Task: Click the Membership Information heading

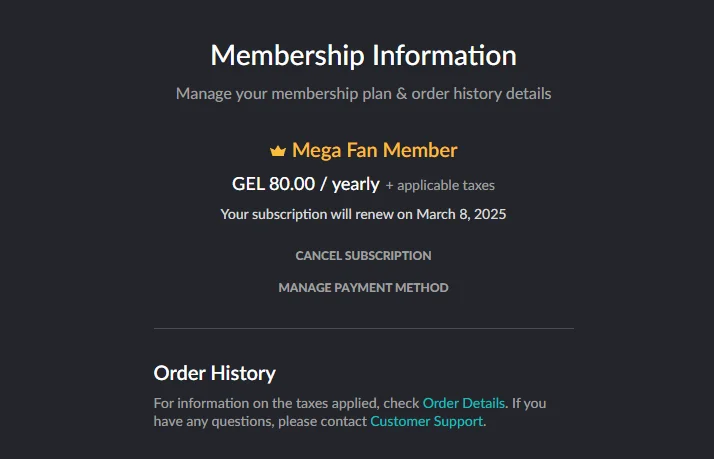Action: coord(363,56)
